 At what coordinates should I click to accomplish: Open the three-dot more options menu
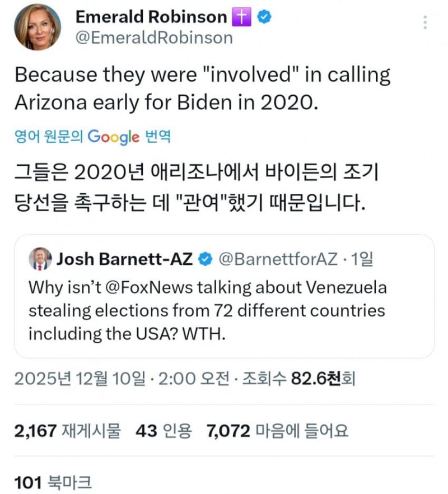(426, 22)
